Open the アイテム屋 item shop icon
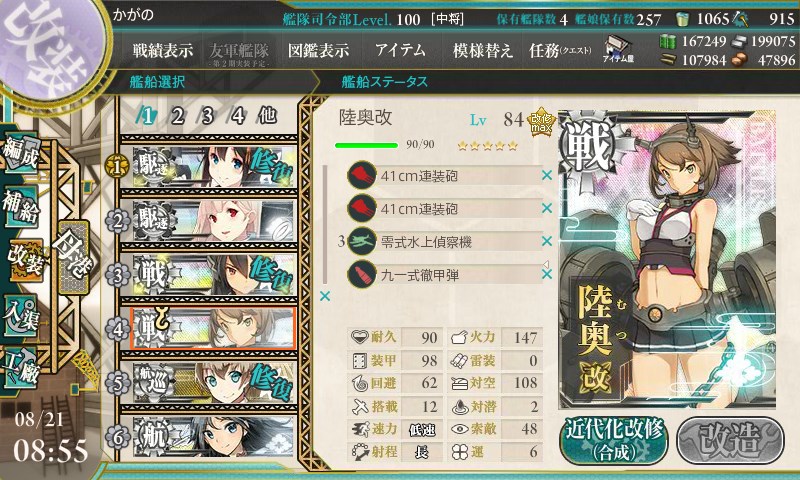 [x=618, y=50]
